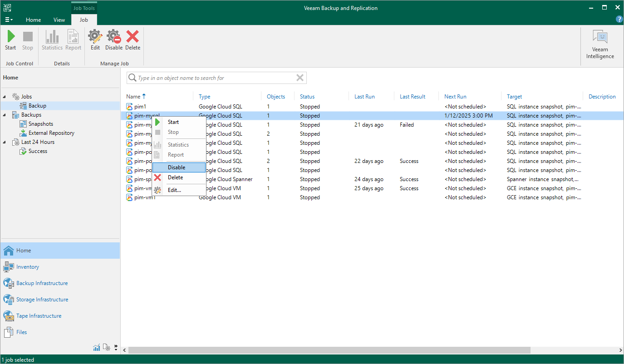Choose Report in the context menu
This screenshot has height=364, width=624.
(x=179, y=155)
